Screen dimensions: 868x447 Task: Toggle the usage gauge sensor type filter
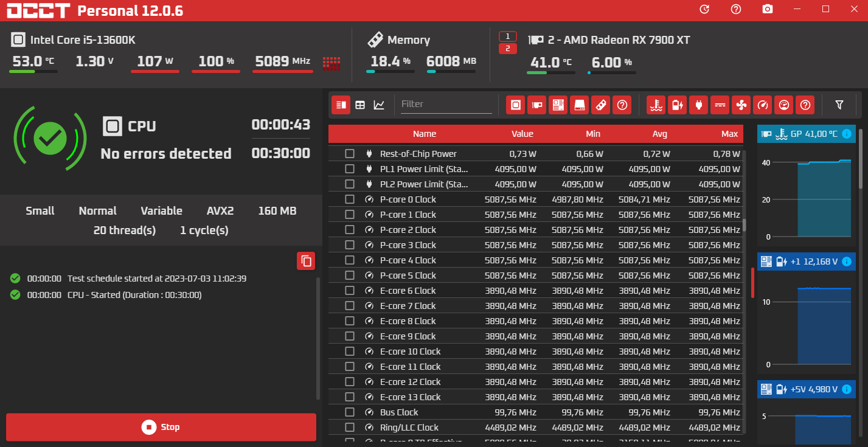[784, 105]
